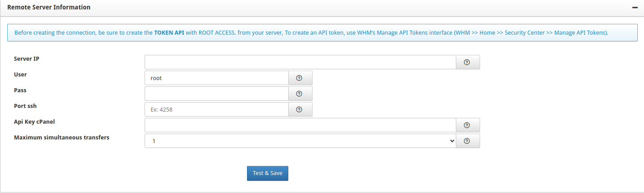Screen dimensions: 644x193
Task: Focus the Api Key cPanel text field
Action: pos(300,125)
